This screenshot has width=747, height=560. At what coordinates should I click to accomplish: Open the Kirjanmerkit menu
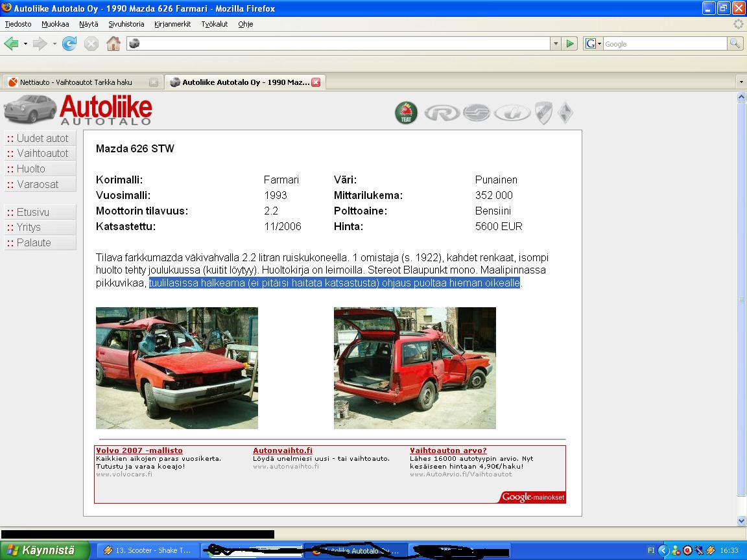(172, 24)
